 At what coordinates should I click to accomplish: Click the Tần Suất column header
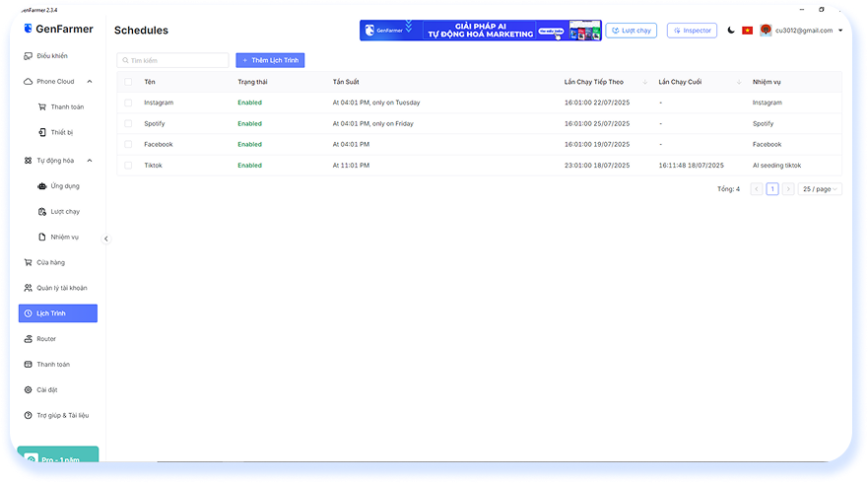[346, 82]
